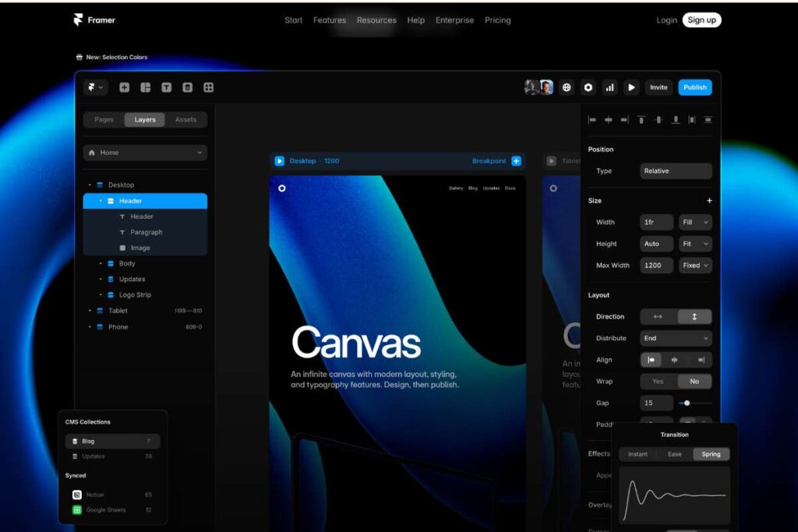Open the CMS database icon in the toolbar
The image size is (798, 532).
coord(187,87)
